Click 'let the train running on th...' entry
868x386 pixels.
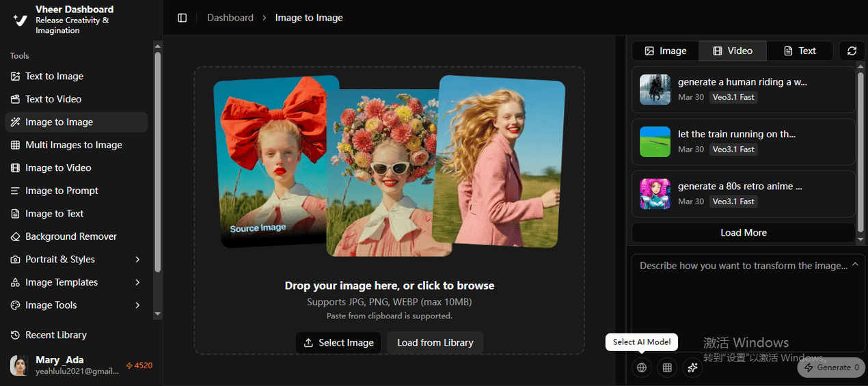(x=744, y=141)
